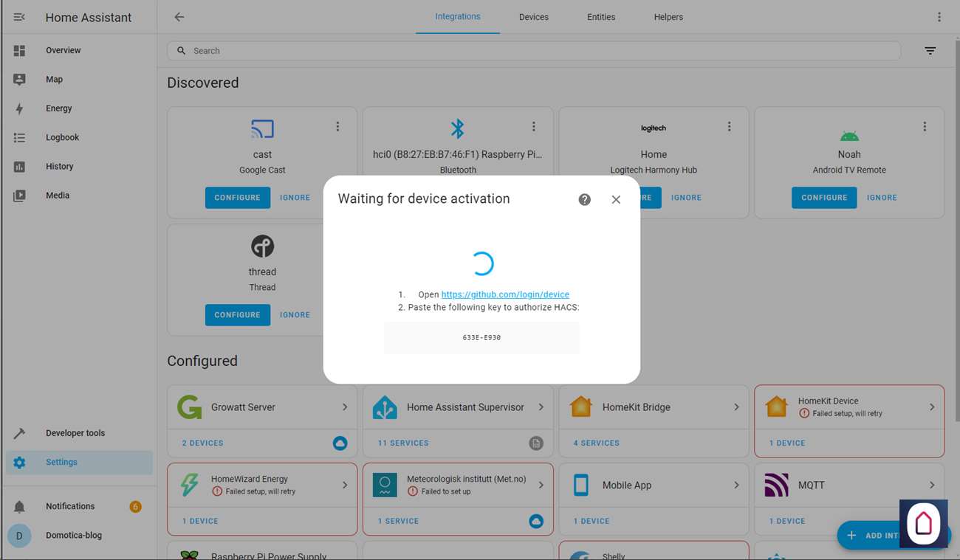Open Developer tools hammer icon
Image resolution: width=960 pixels, height=560 pixels.
(x=19, y=433)
